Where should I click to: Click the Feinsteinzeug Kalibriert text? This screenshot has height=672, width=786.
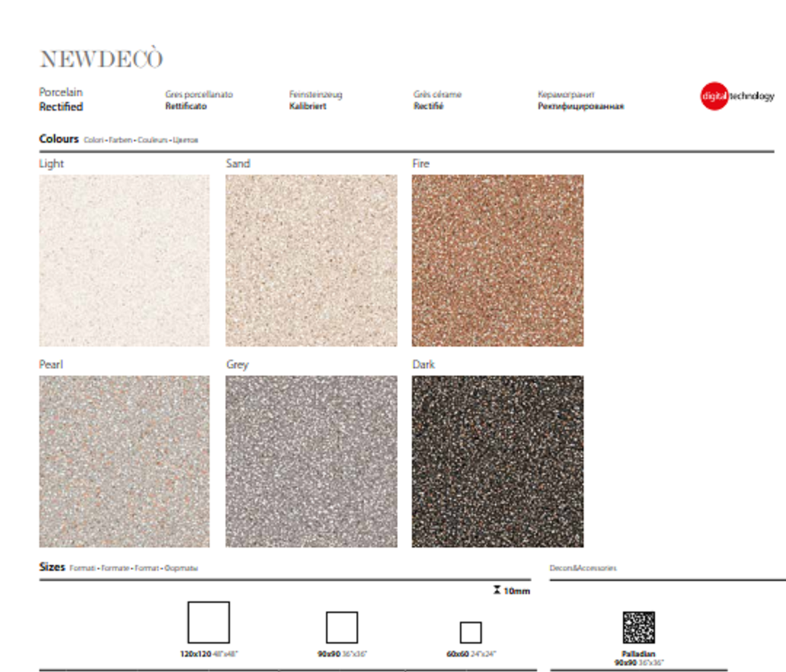coord(315,100)
